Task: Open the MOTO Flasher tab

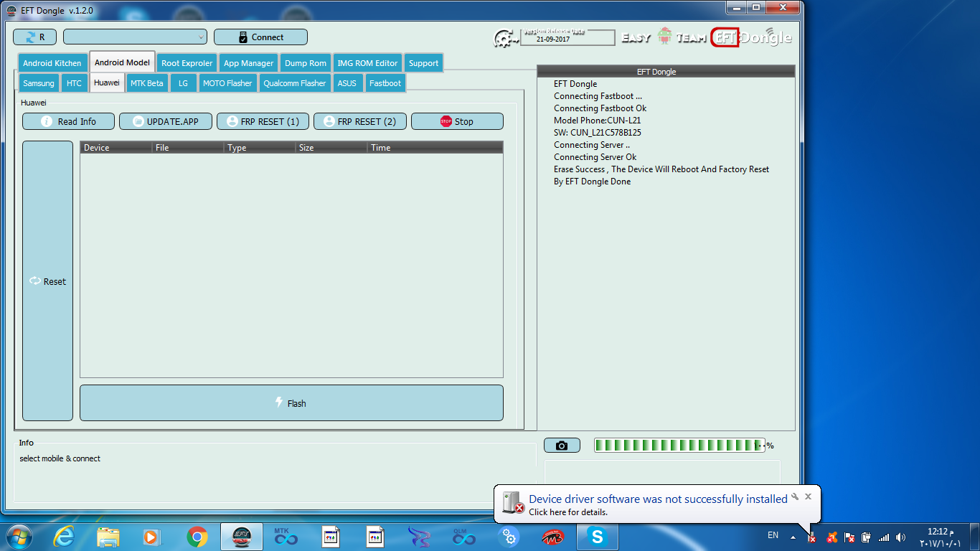Action: click(227, 83)
